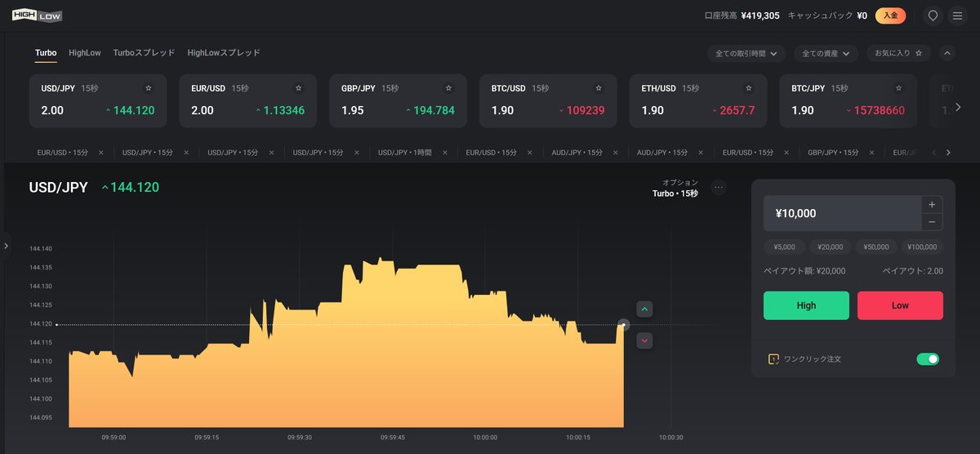Favorite the BTC/JPY card star

tap(899, 87)
